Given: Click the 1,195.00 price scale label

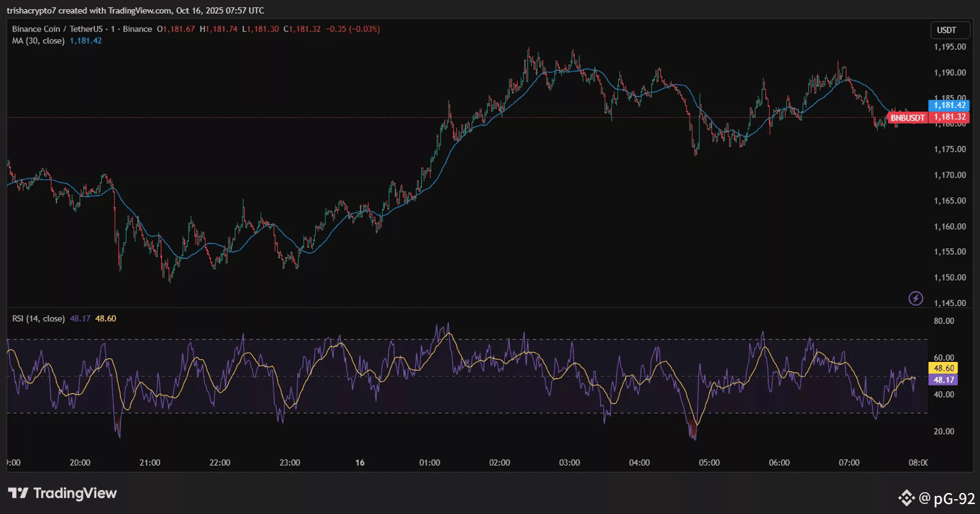Looking at the screenshot, I should (950, 47).
